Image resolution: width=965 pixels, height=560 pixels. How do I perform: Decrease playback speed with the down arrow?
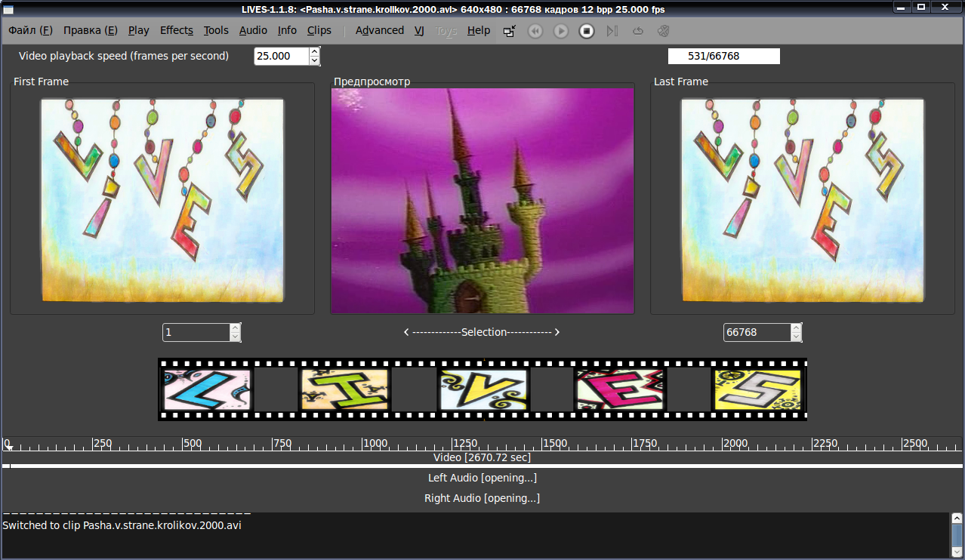coord(315,60)
